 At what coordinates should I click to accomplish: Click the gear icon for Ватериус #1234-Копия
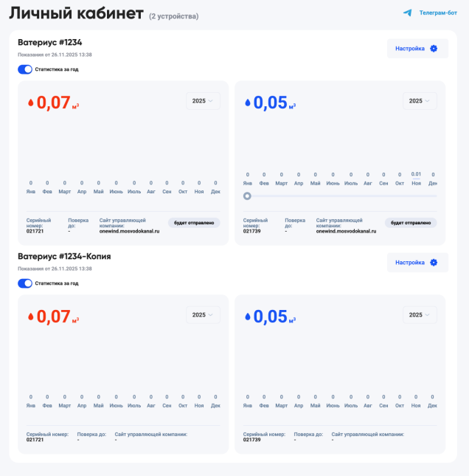(x=434, y=262)
